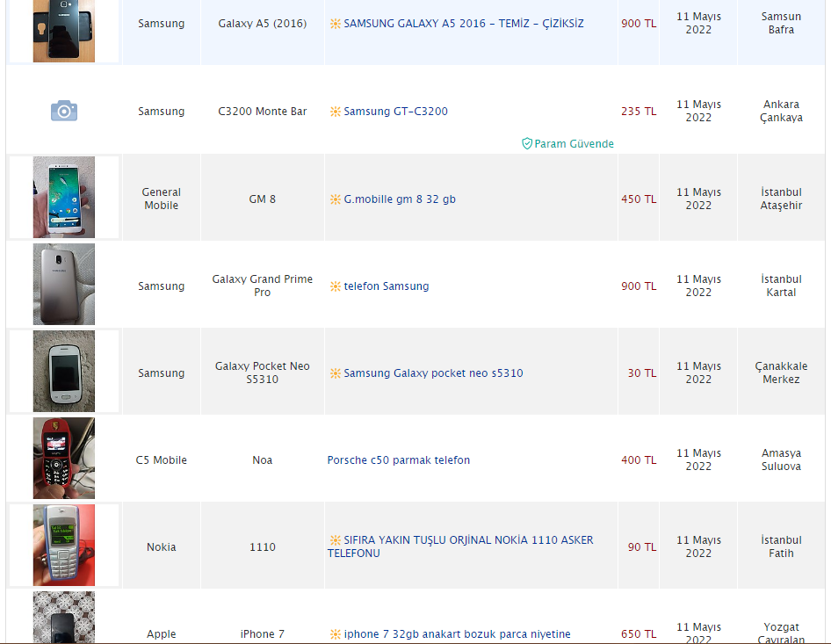Click the Amasya Suluova location cell

[781, 459]
